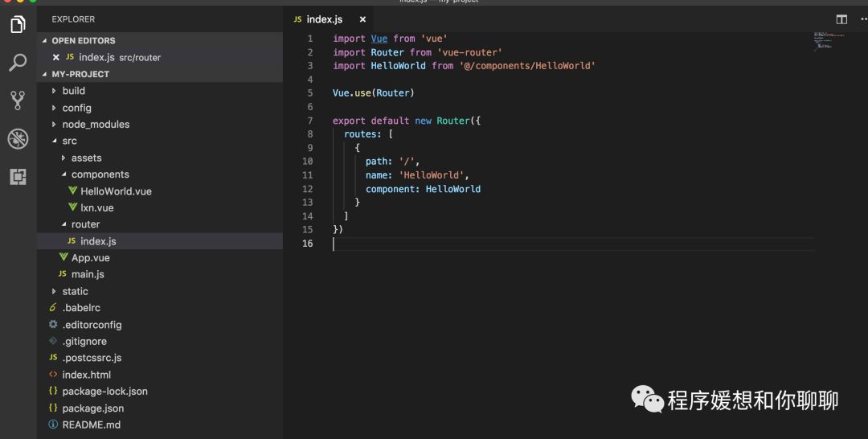Click the Vue icon beside HelloWorld.vue
868x439 pixels.
(72, 191)
